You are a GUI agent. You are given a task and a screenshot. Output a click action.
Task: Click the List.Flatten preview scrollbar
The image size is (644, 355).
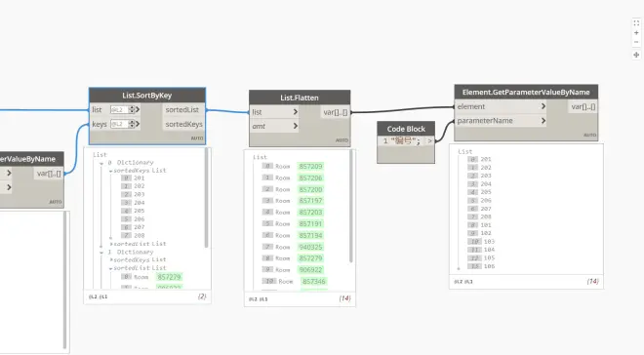click(350, 206)
